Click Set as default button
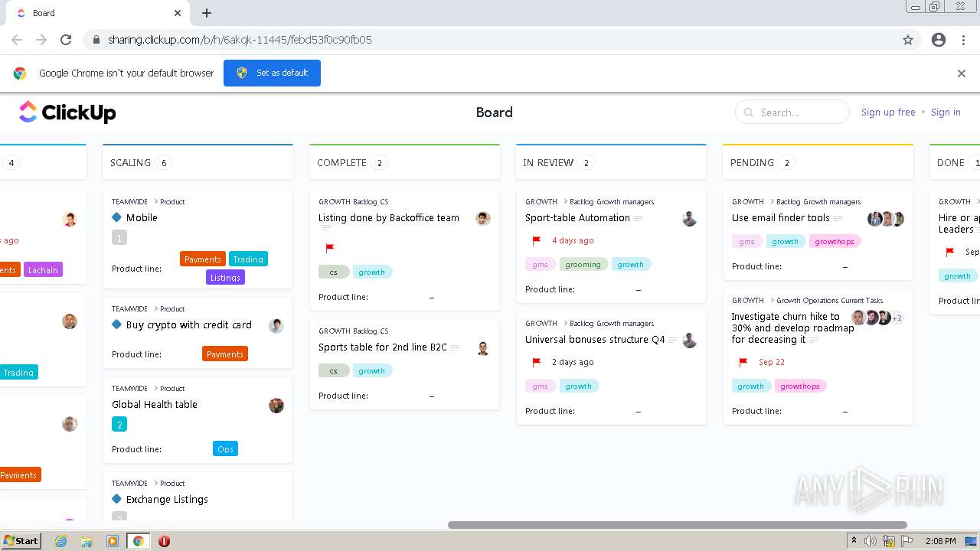This screenshot has width=980, height=551. pyautogui.click(x=272, y=73)
